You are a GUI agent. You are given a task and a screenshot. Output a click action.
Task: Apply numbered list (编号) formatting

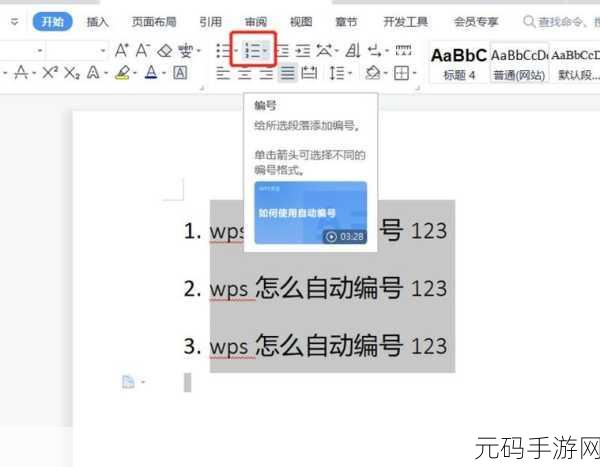251,50
